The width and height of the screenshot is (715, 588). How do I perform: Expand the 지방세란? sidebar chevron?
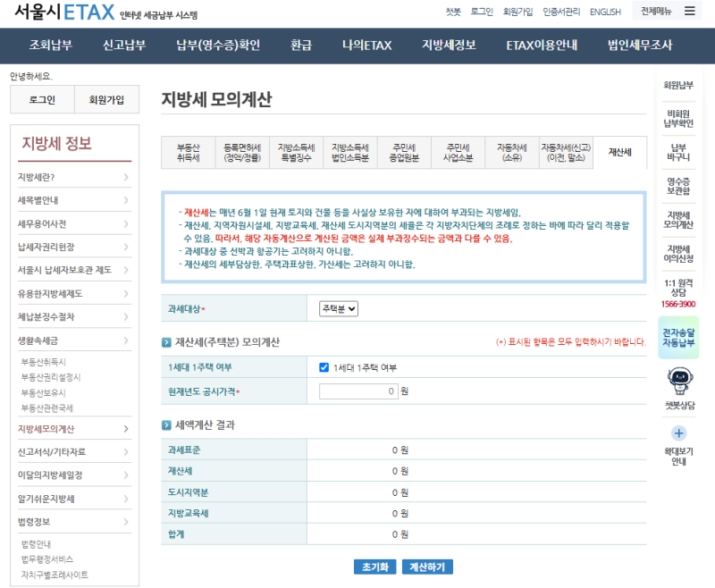pos(126,177)
